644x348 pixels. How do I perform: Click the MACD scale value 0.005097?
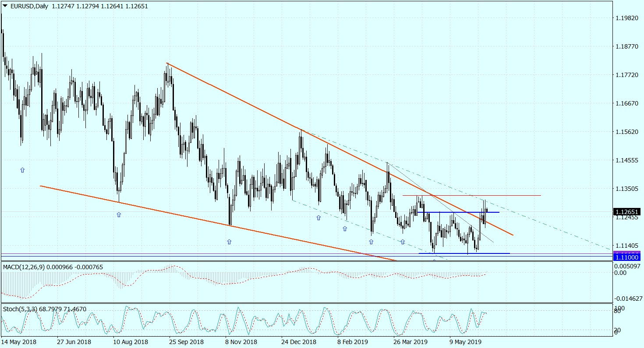(627, 266)
